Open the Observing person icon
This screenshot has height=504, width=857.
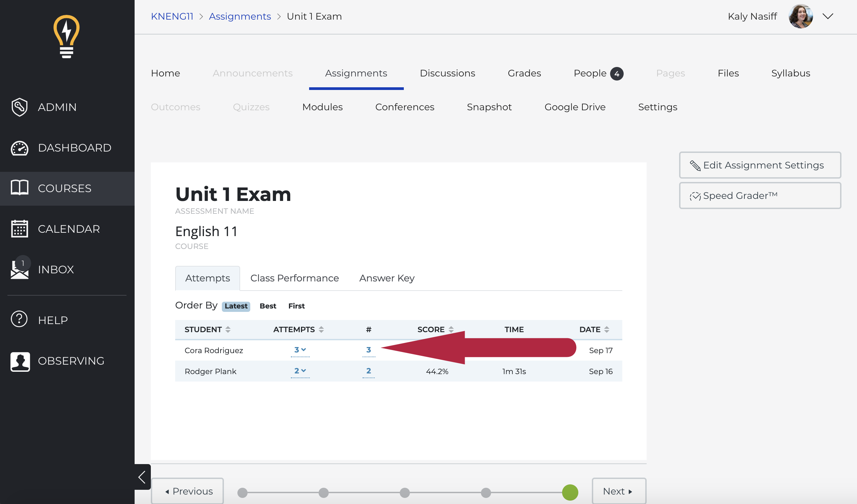pos(20,362)
